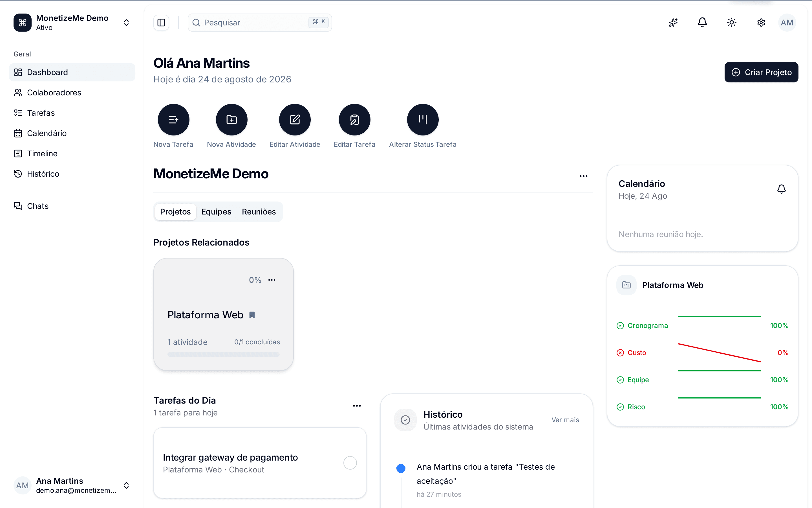
Task: Switch to the Reuniões tab
Action: point(259,212)
